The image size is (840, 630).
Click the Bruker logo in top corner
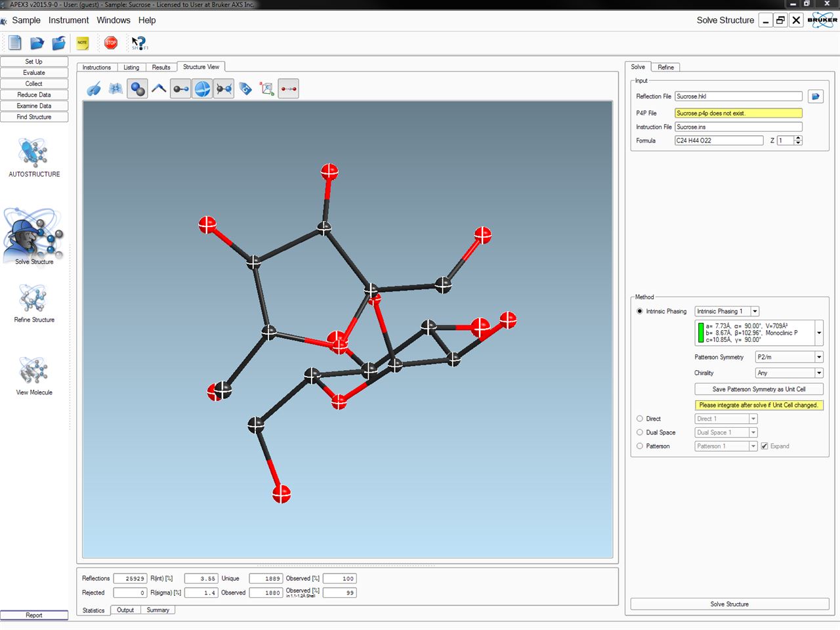click(x=823, y=20)
